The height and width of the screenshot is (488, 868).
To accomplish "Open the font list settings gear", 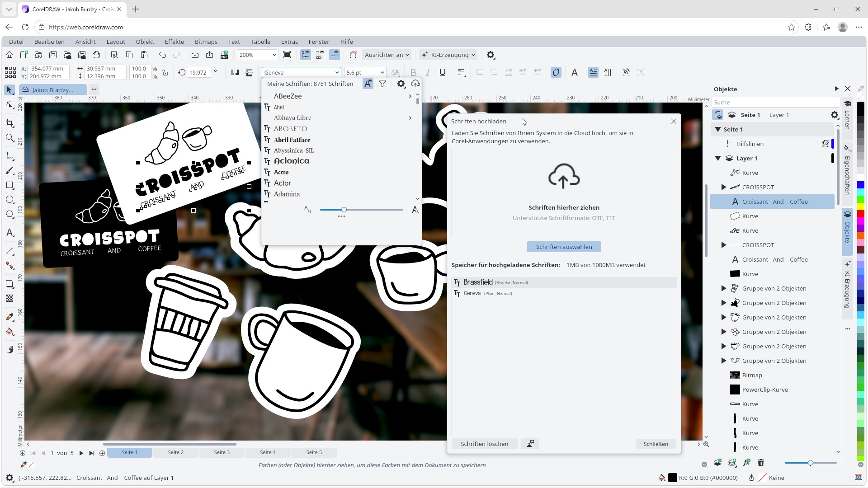I will [401, 84].
